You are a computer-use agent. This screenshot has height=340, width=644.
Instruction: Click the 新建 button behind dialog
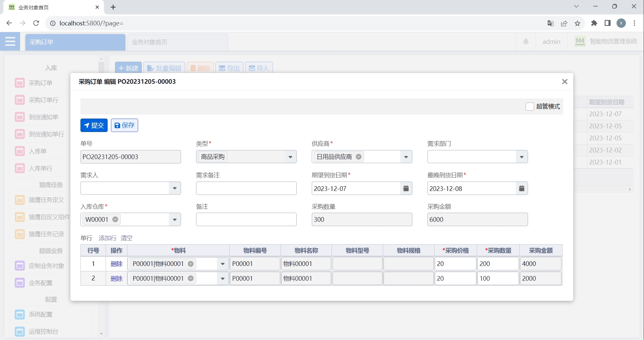click(128, 68)
